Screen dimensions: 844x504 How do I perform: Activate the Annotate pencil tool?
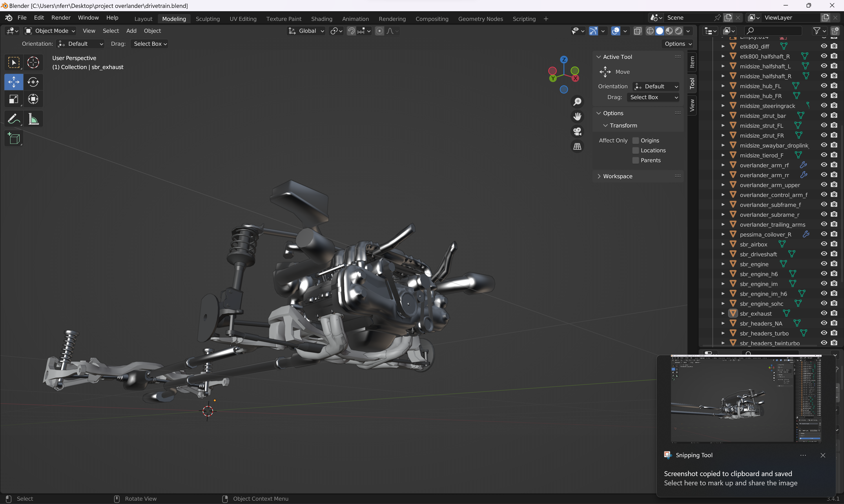coord(14,119)
